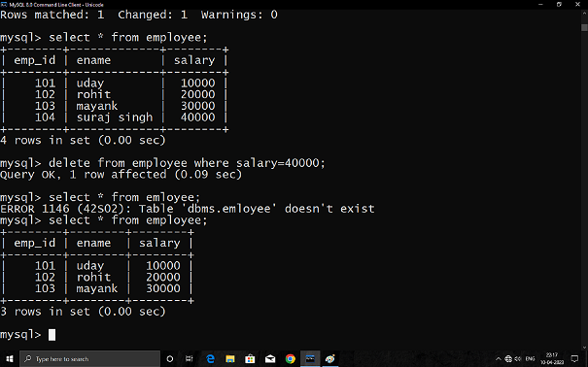
Task: Click the console scrollbar up arrow
Action: click(x=584, y=14)
